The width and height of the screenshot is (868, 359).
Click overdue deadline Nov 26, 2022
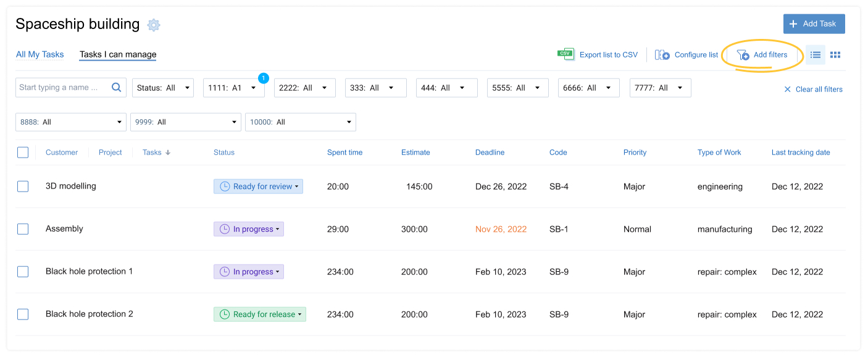point(501,229)
